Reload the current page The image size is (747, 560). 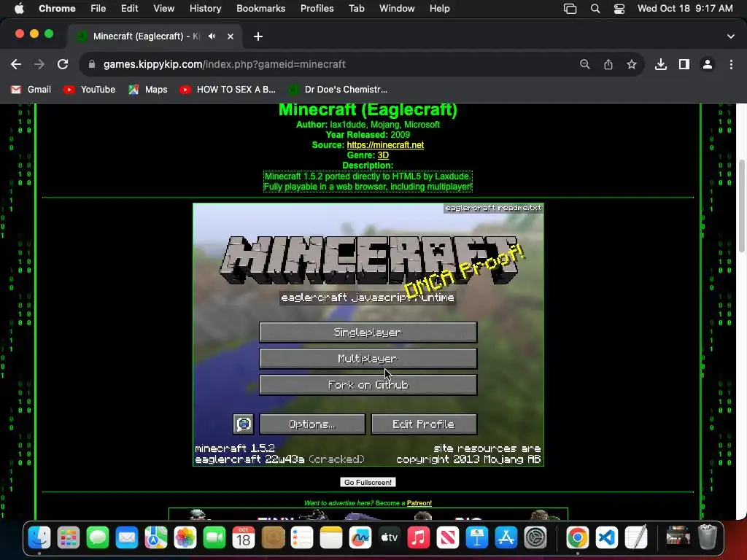click(63, 64)
